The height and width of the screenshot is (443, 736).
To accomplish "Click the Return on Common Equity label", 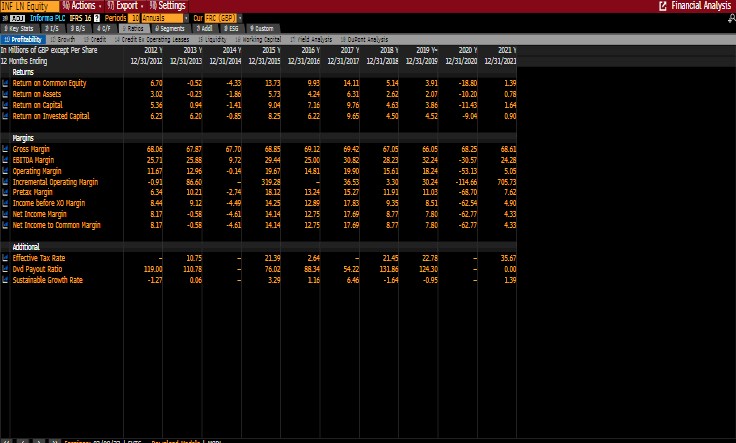I will 49,83.
